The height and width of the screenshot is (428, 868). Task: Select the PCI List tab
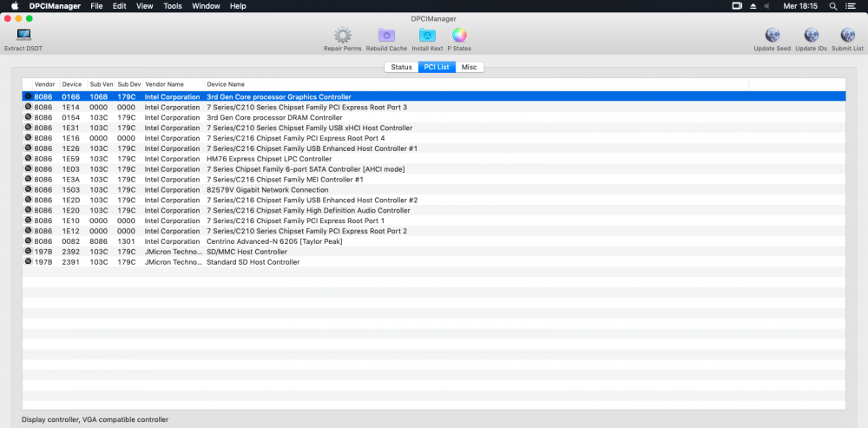pos(437,67)
